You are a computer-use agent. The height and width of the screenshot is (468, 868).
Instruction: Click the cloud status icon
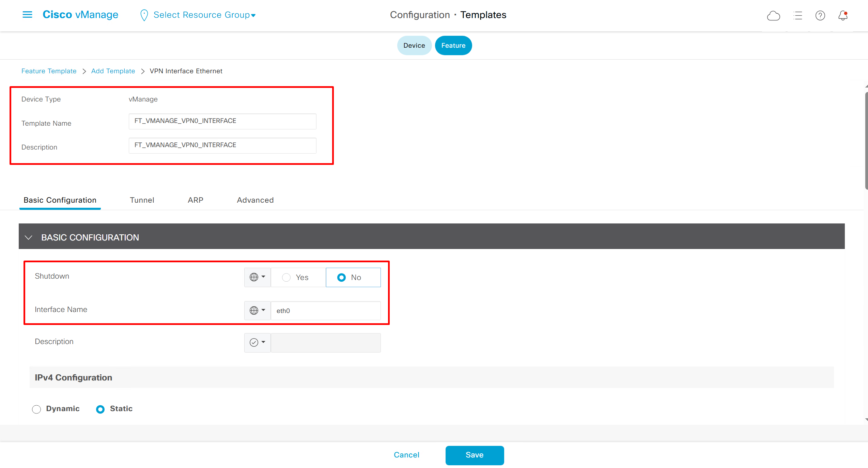773,16
